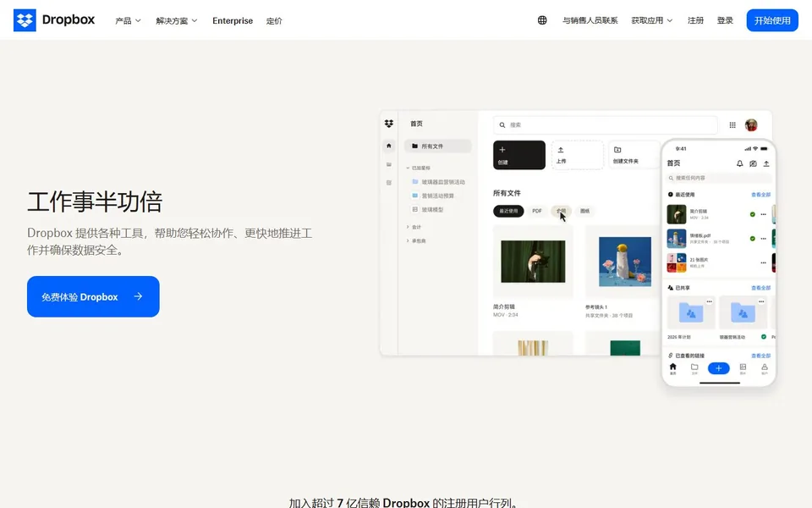
Task: Expand the 产品 dropdown menu
Action: click(128, 20)
